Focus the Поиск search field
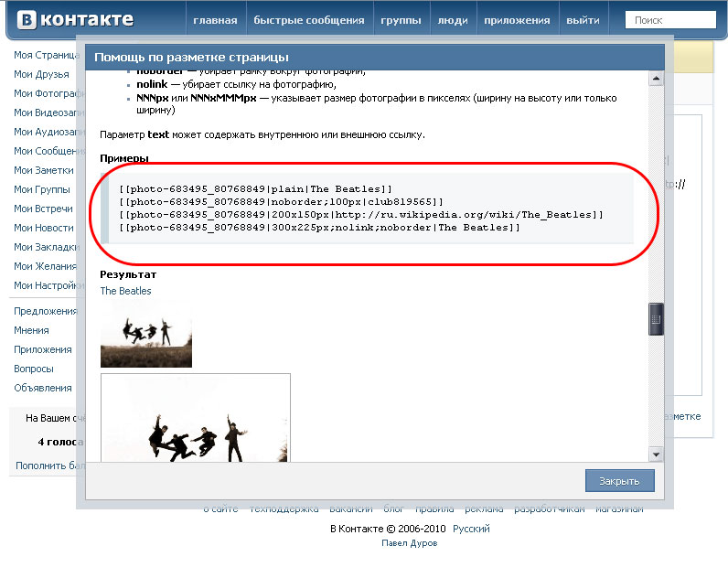The width and height of the screenshot is (728, 578). pyautogui.click(x=670, y=20)
